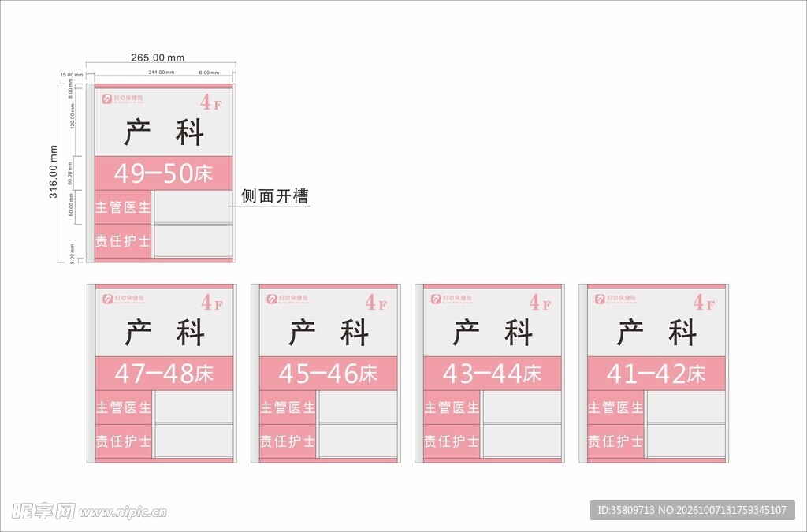Select the 47–48床 pink band
Screen dimensions: 807x532
tap(164, 374)
